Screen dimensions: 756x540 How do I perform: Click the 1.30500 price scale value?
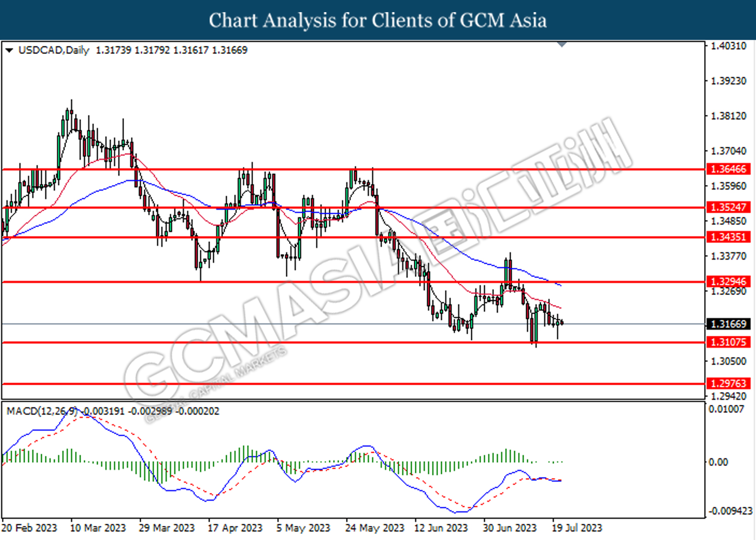pyautogui.click(x=728, y=361)
